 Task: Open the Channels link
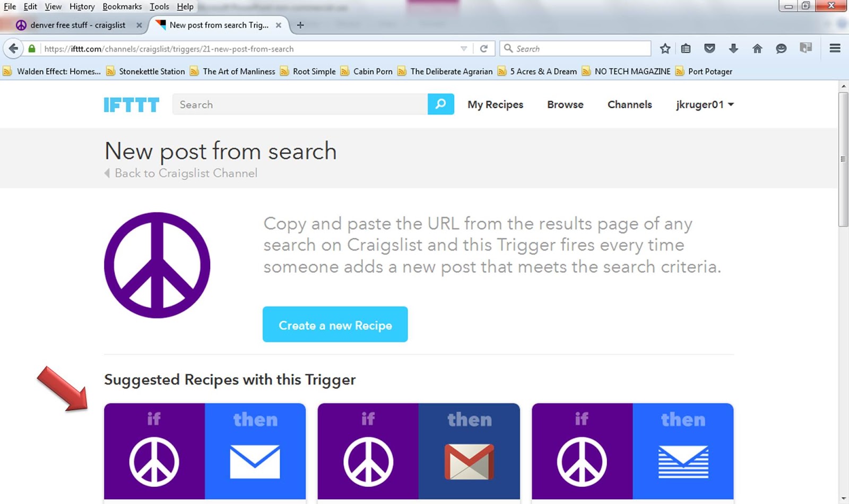click(x=629, y=105)
